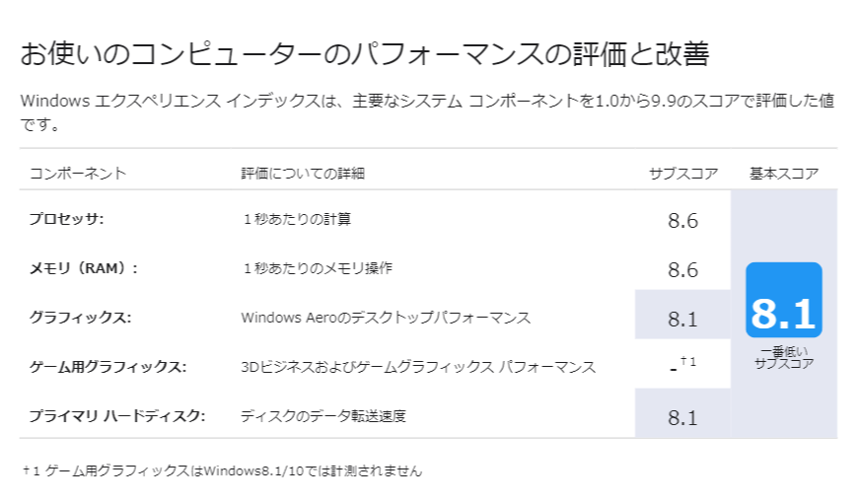Screen dimensions: 858x504
Task: Click the ディスクのデータ転送速度 description text
Action: coord(323,415)
